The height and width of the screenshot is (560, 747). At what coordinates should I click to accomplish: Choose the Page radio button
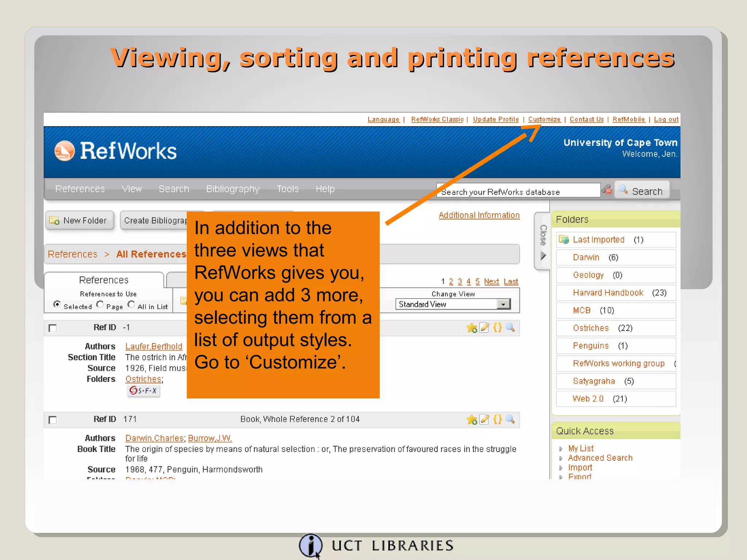coord(100,304)
